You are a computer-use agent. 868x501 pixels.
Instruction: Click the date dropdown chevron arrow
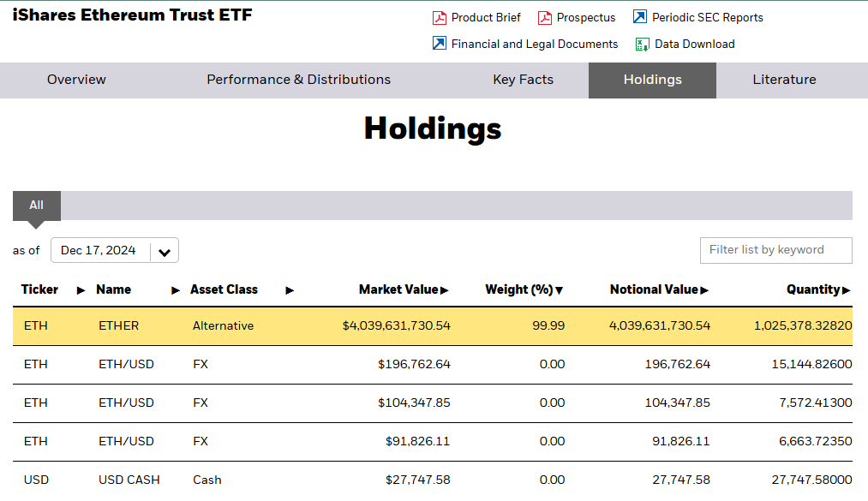point(165,253)
